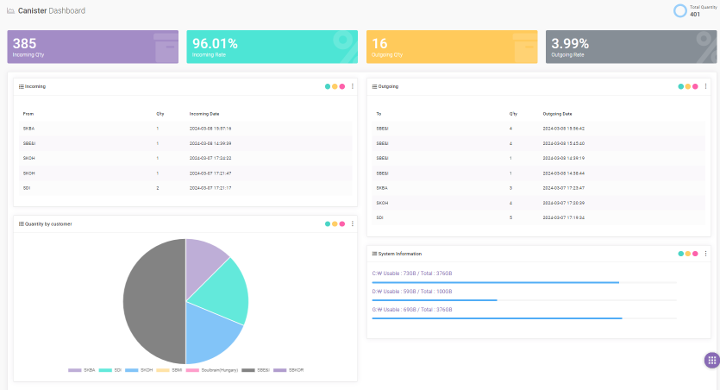This screenshot has height=390, width=720.
Task: Open System Information panel kebab menu
Action: pos(706,254)
